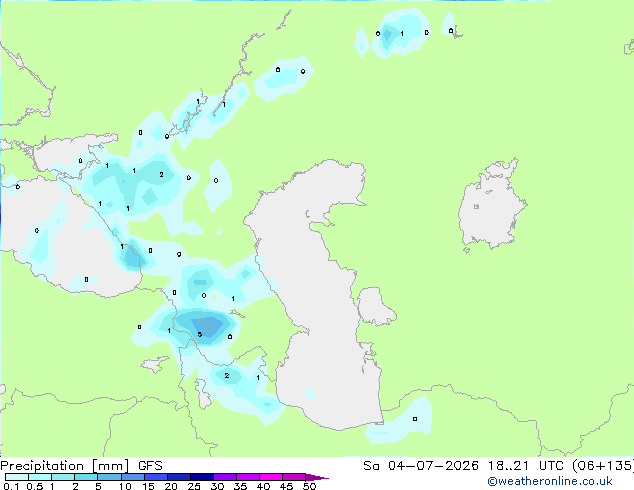Image resolution: width=634 pixels, height=490 pixels.
Task: Click the 'GFS' model label
Action: pos(150,466)
